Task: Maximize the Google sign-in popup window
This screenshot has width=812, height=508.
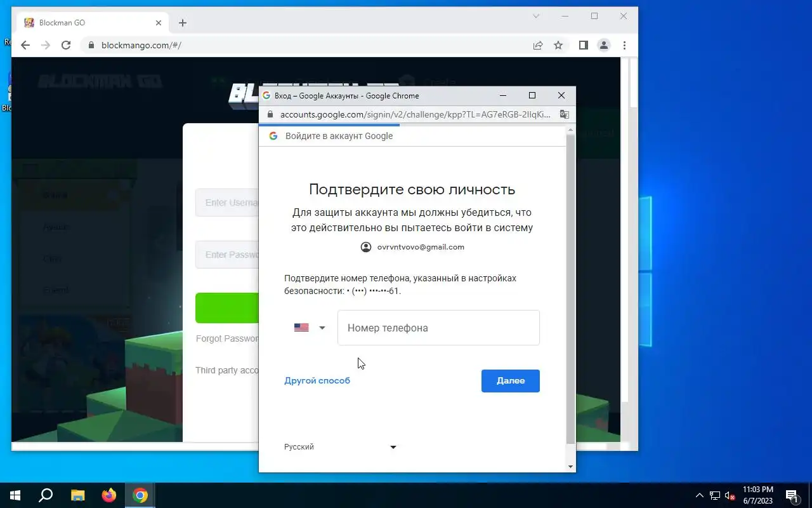Action: 532,95
